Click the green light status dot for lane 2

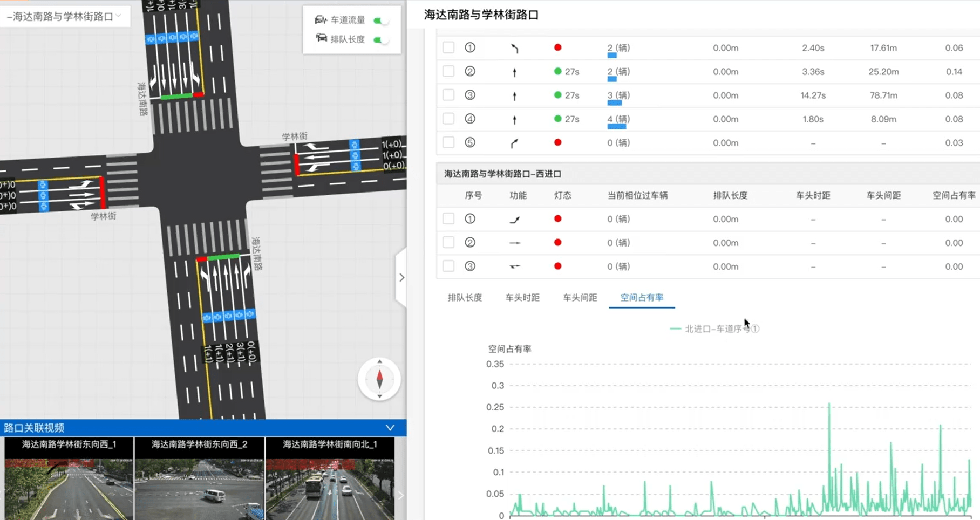click(557, 71)
